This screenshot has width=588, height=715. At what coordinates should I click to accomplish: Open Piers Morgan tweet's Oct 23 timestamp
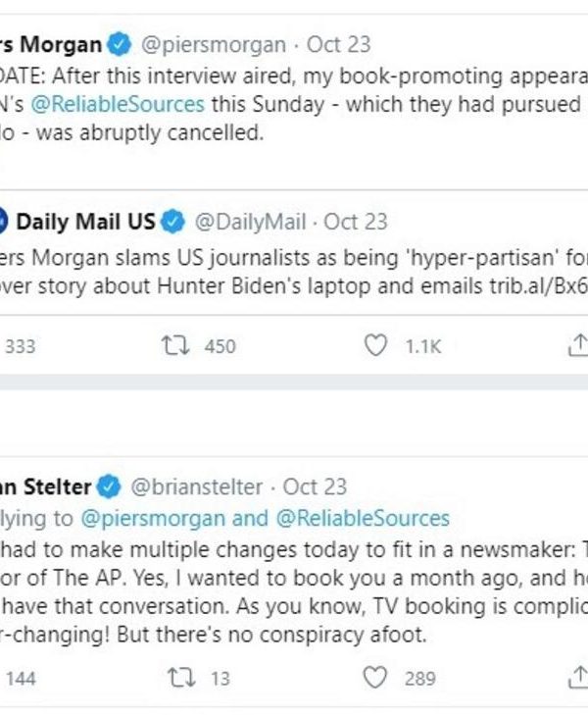point(336,45)
